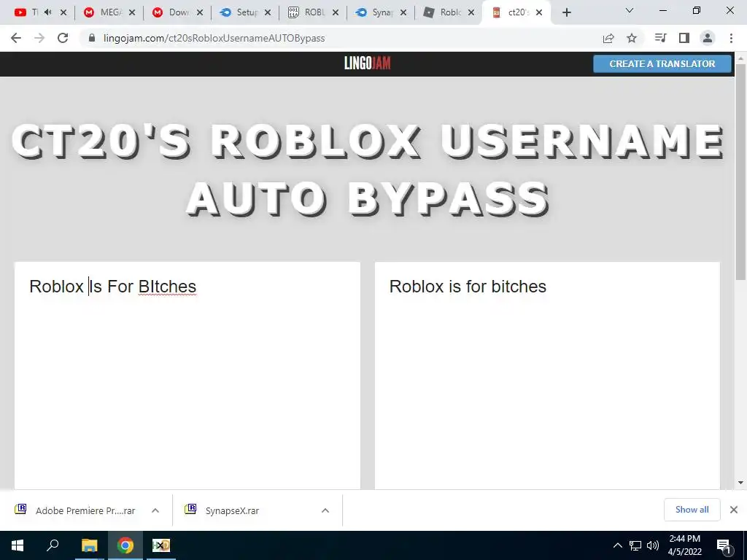Open network status tray icon
Viewport: 747px width, 560px height.
point(635,545)
